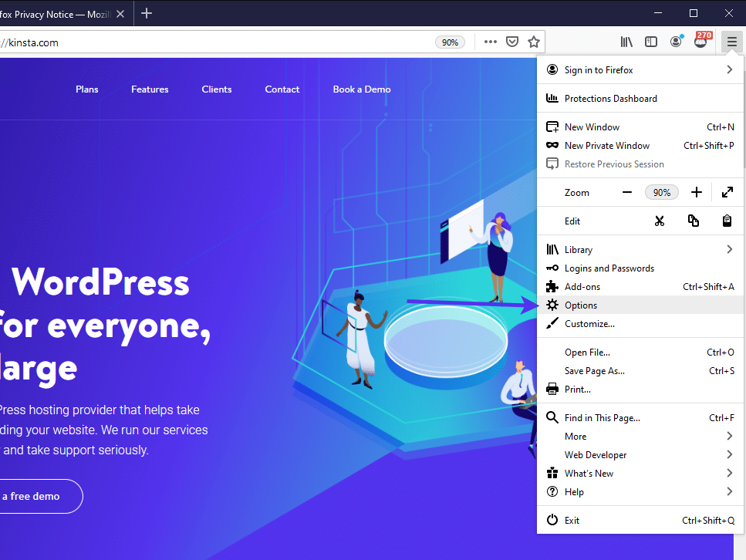
Task: Click the Cut scissors icon in Edit row
Action: [660, 221]
